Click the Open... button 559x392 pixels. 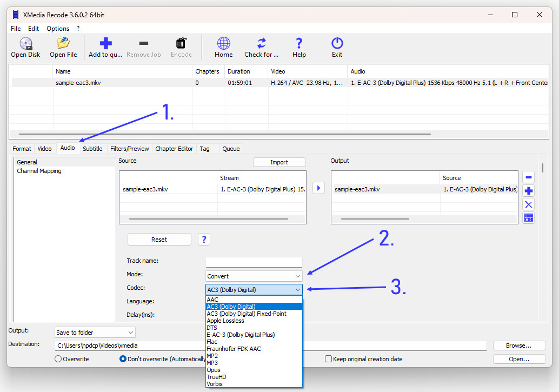coord(519,359)
